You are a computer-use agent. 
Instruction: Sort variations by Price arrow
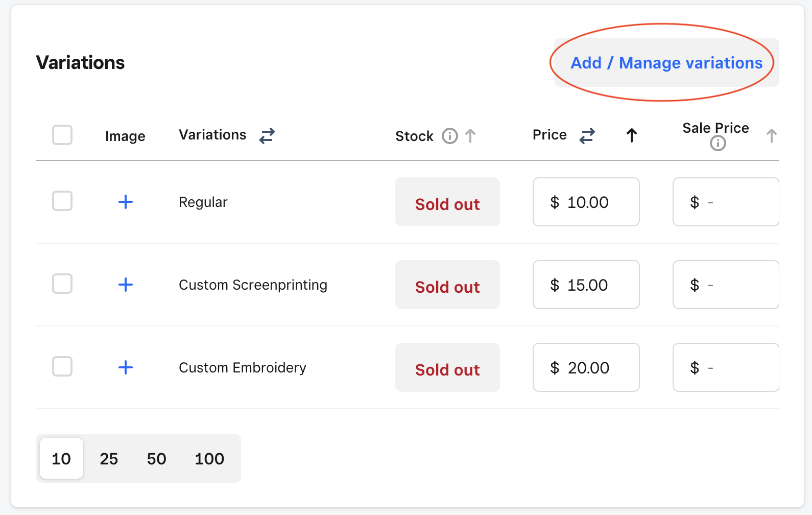(x=632, y=135)
